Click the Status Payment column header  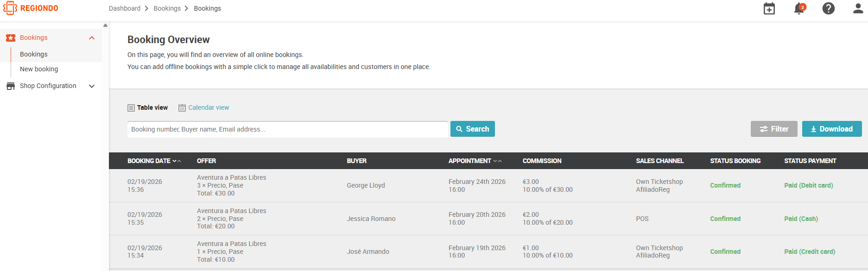tap(810, 161)
